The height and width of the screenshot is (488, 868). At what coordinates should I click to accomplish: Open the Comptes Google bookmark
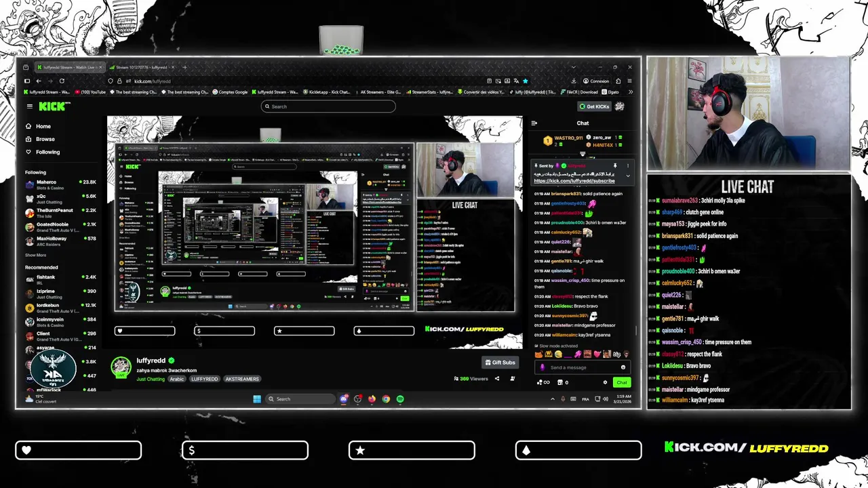coord(230,92)
